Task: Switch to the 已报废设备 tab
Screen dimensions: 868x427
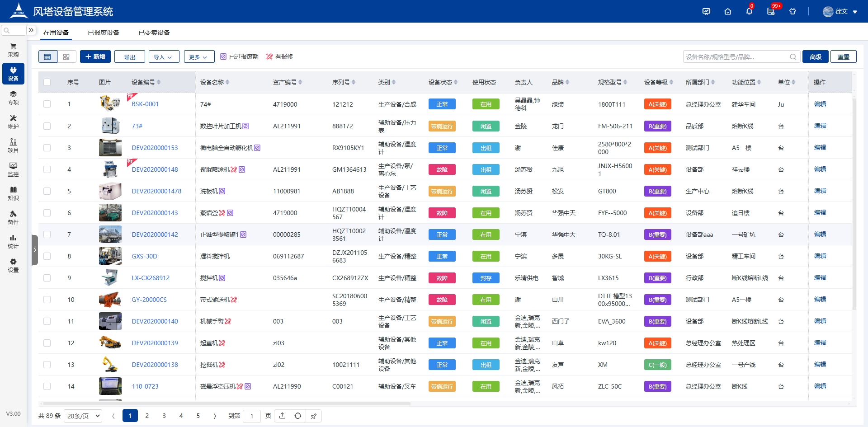Action: pyautogui.click(x=103, y=32)
